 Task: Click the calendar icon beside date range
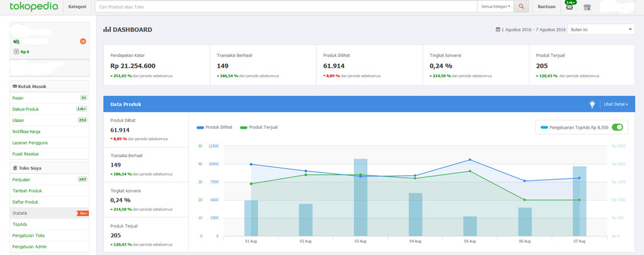(498, 30)
